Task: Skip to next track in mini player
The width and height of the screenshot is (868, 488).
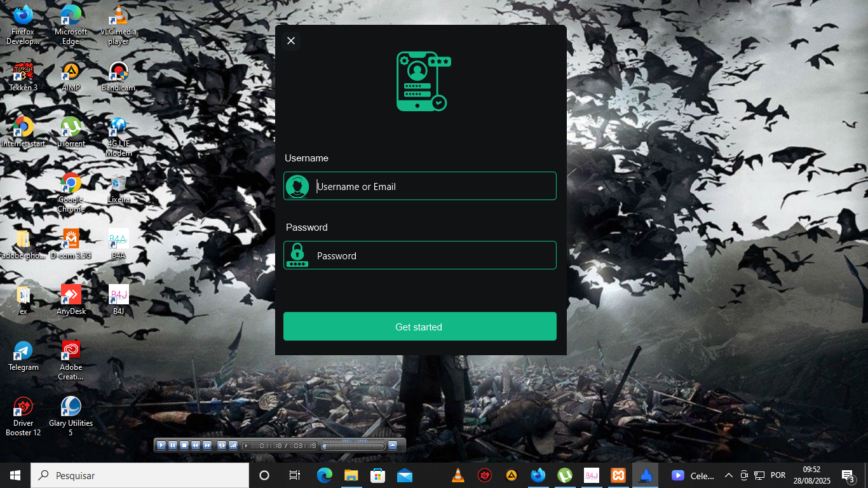Action: tap(207, 445)
